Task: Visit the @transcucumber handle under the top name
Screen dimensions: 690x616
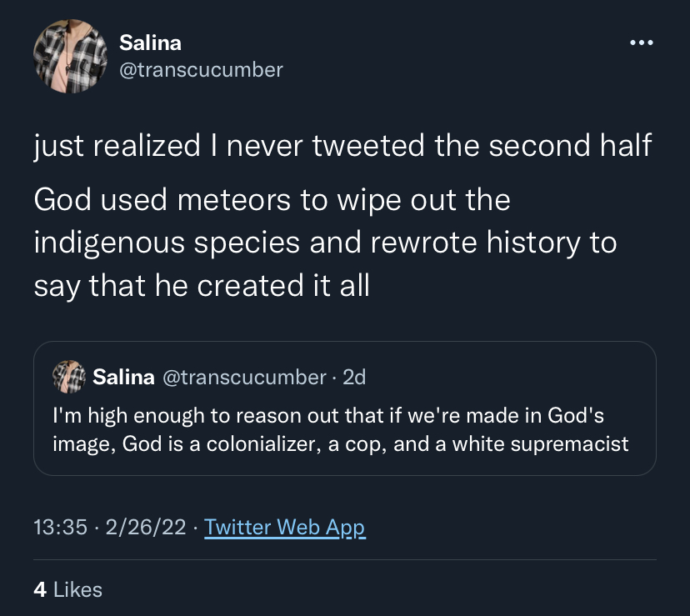Action: (x=201, y=70)
